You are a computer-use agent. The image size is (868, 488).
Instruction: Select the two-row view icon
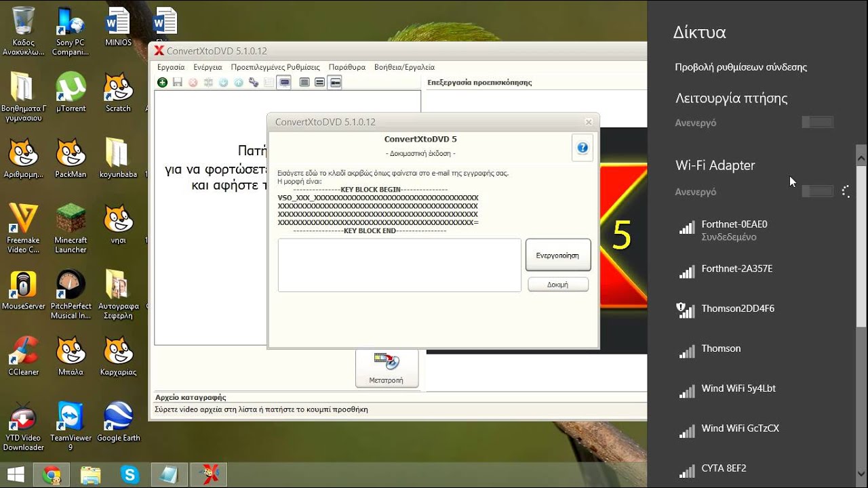click(319, 83)
